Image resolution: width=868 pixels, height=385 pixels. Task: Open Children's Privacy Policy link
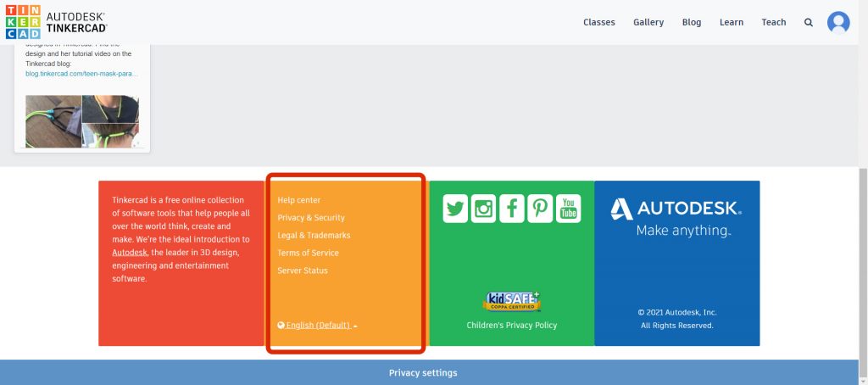click(511, 325)
